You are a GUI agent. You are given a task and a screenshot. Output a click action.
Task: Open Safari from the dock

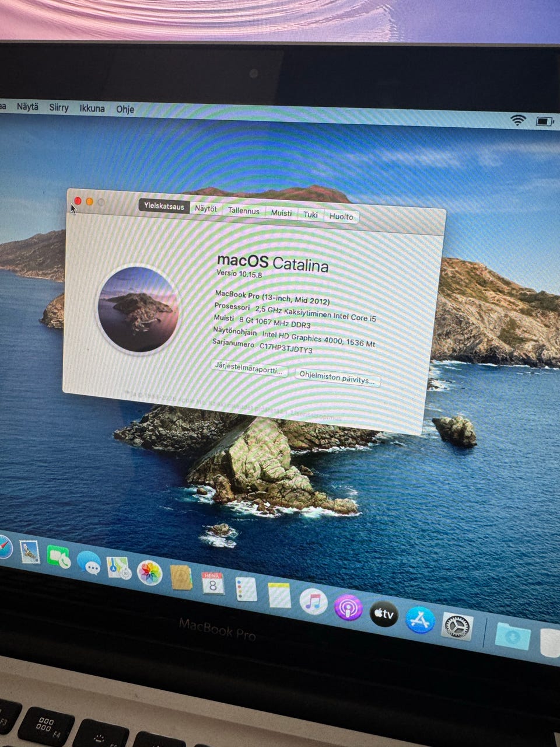pos(3,546)
